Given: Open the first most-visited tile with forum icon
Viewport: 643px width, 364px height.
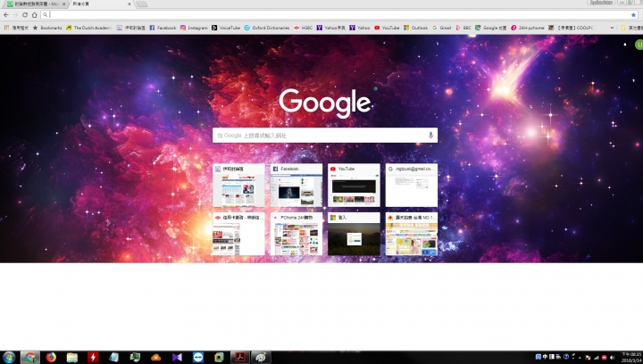Looking at the screenshot, I should (238, 185).
